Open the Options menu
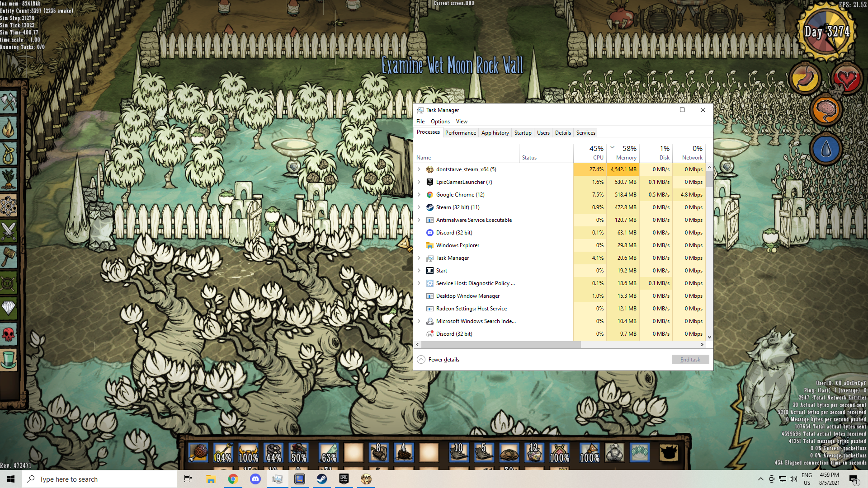 tap(440, 122)
